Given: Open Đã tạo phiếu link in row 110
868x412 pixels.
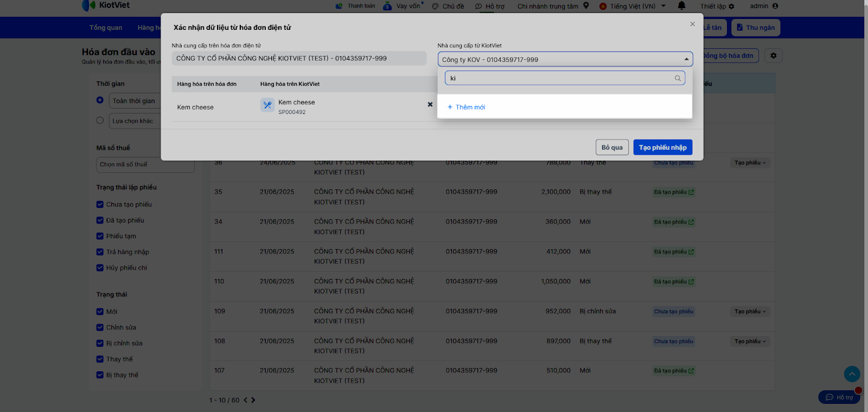Looking at the screenshot, I should coord(674,282).
